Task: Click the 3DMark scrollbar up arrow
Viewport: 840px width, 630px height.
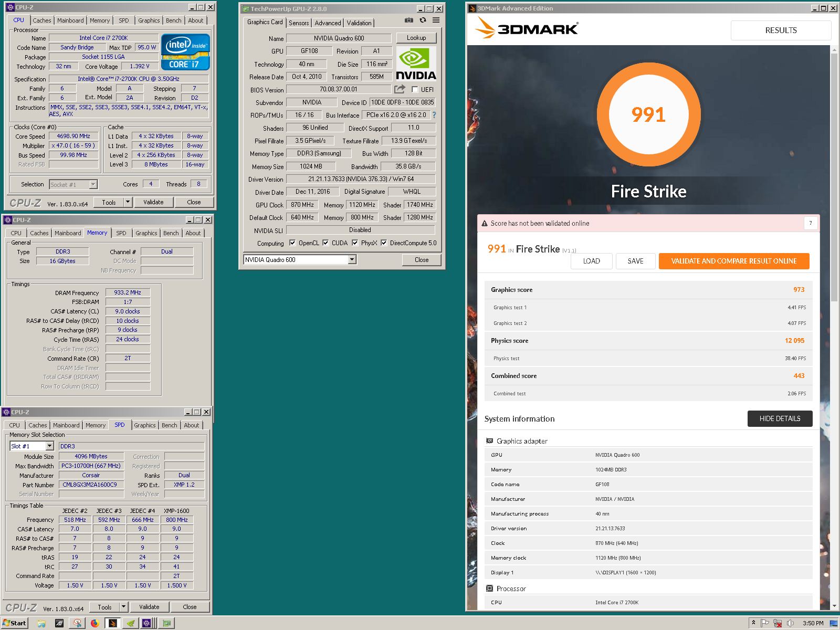Action: (834, 49)
